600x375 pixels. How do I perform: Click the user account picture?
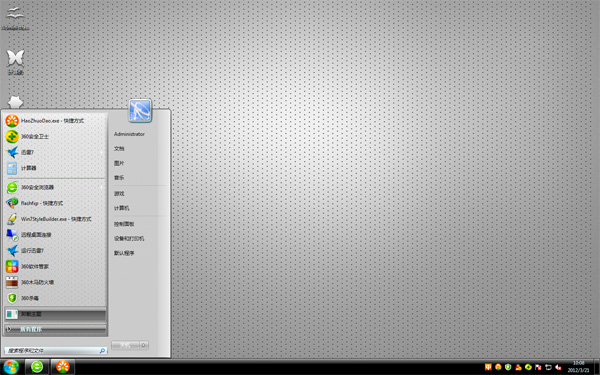click(140, 111)
